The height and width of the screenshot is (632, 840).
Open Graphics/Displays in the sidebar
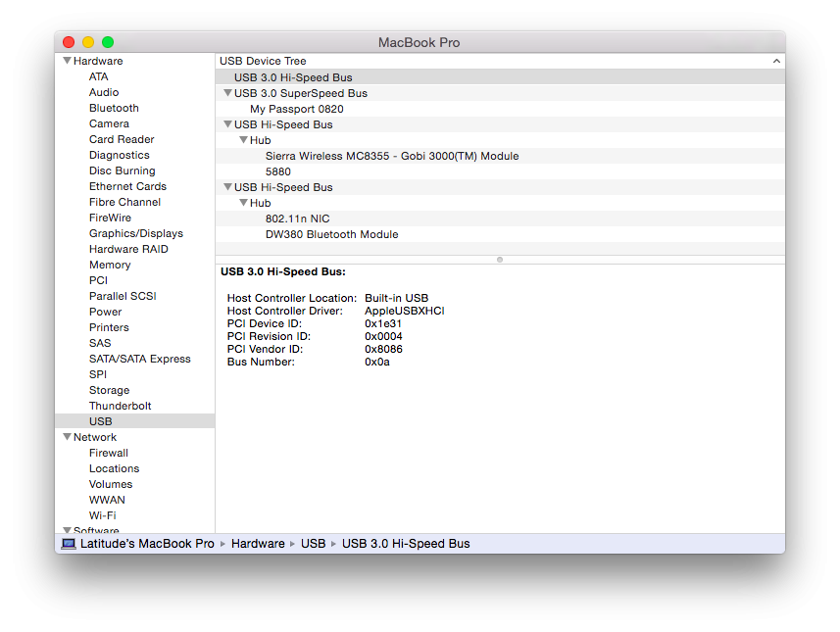(x=135, y=233)
